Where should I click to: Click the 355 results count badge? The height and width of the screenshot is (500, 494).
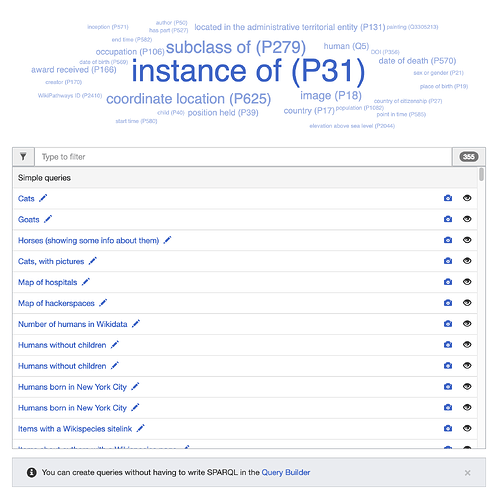click(469, 157)
